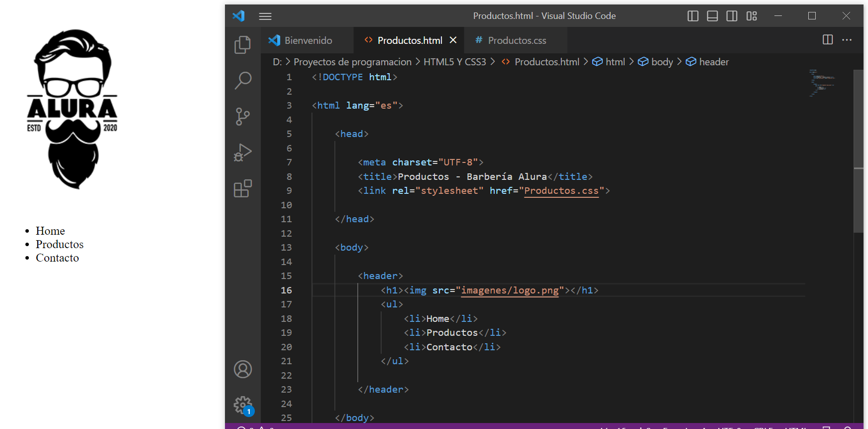Toggle bottom panel layout button
This screenshot has height=429, width=868.
click(x=712, y=16)
